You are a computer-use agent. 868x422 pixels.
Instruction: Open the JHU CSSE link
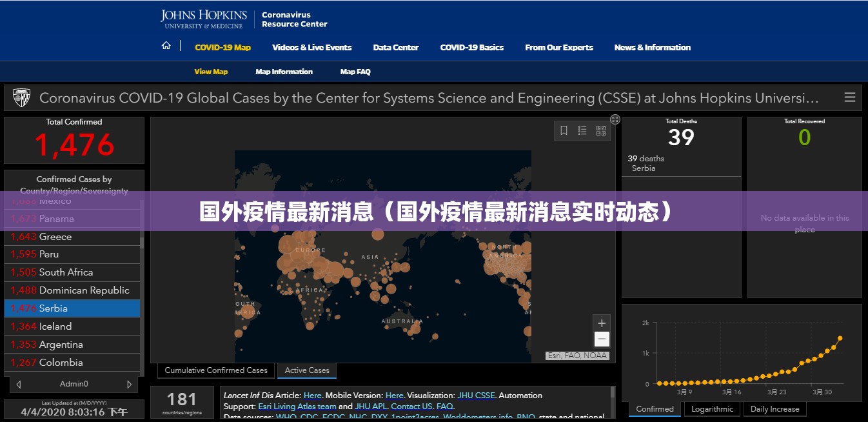point(477,396)
